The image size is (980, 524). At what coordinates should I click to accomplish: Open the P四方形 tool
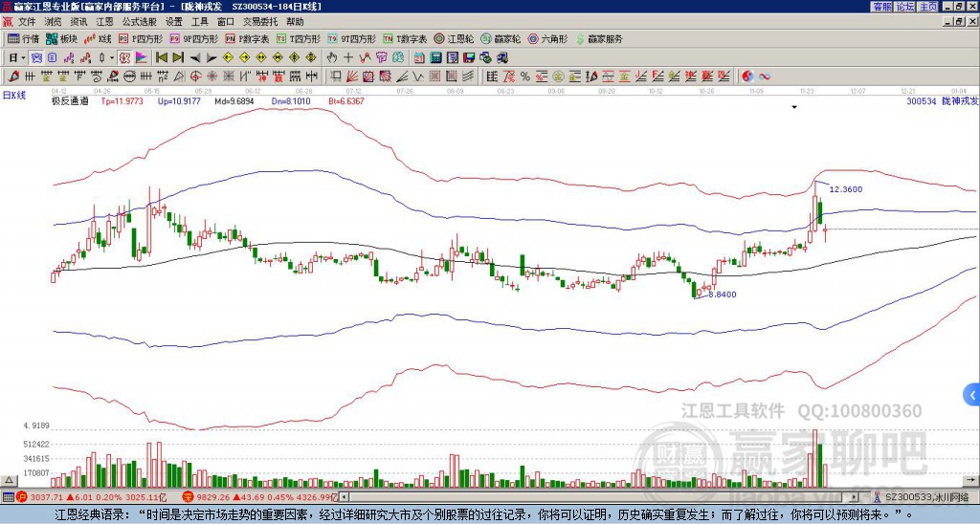[142, 38]
